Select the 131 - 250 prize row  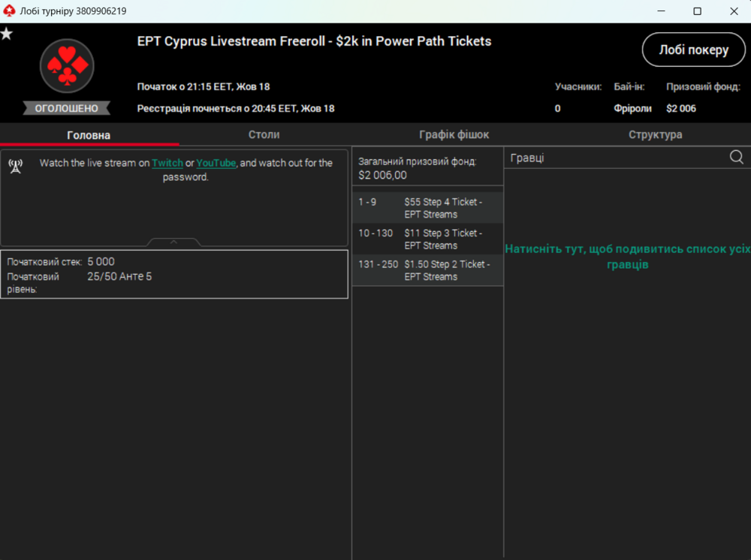428,270
